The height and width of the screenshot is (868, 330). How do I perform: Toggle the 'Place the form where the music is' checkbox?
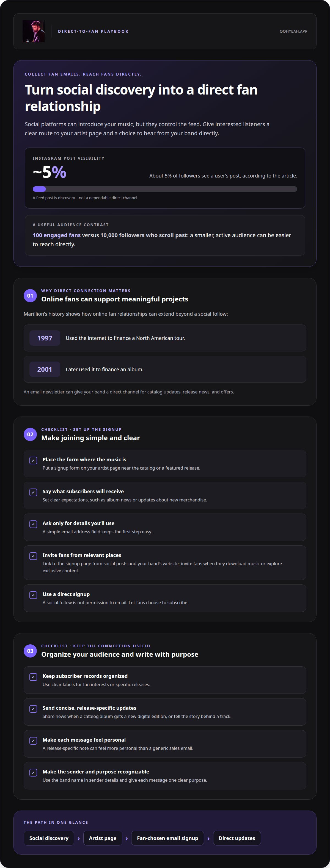[33, 460]
